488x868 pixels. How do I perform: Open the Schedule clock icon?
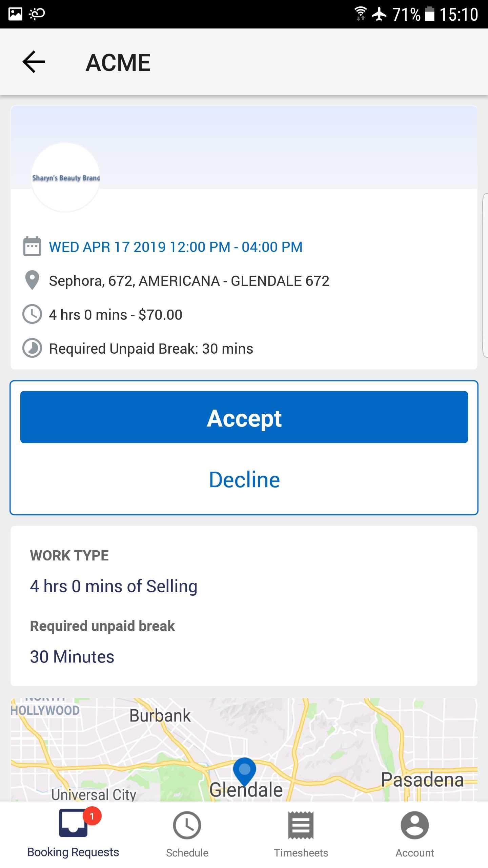[x=187, y=825]
